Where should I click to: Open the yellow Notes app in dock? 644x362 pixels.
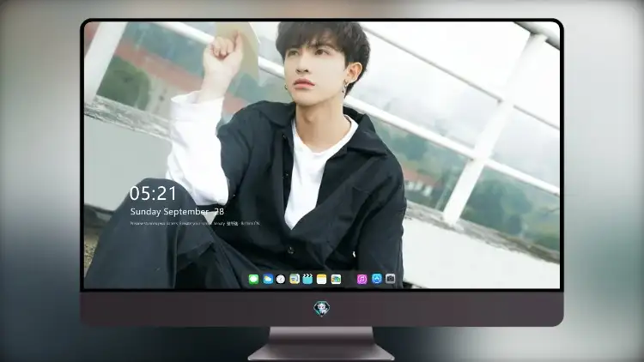coord(322,280)
